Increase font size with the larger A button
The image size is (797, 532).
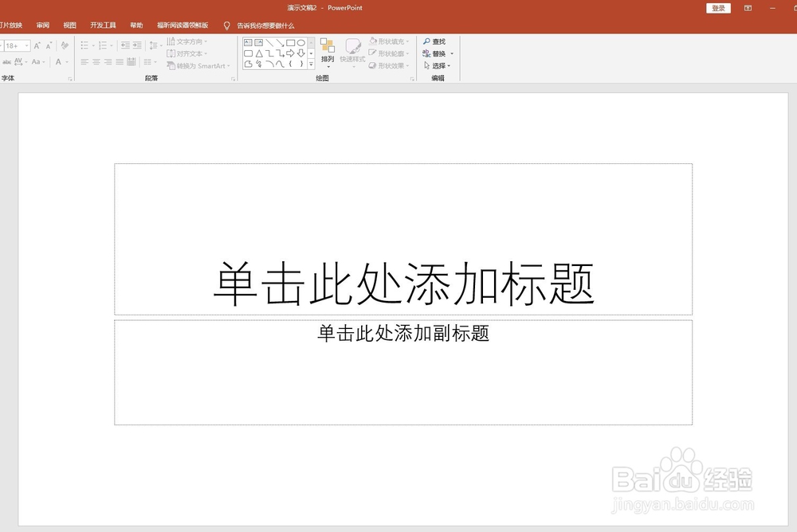pos(37,45)
